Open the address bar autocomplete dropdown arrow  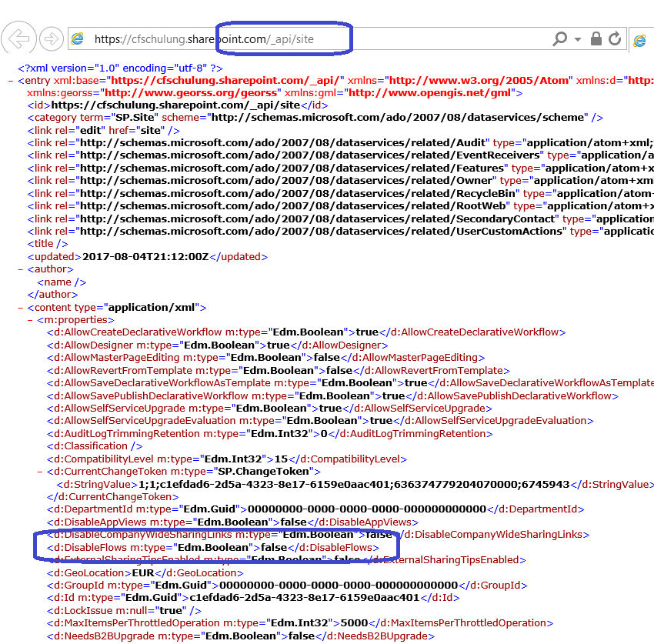[x=578, y=39]
